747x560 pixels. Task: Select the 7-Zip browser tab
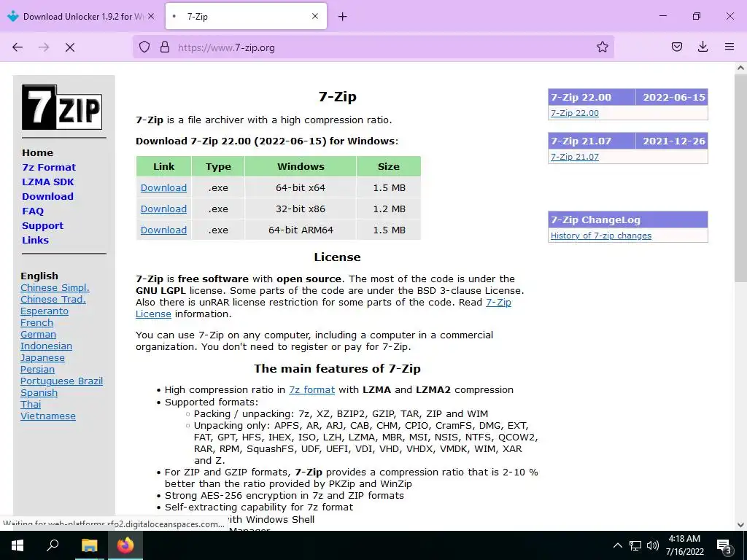tap(246, 16)
